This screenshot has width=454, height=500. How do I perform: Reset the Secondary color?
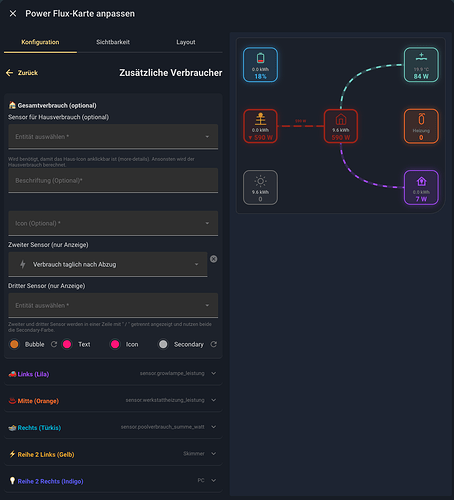214,344
